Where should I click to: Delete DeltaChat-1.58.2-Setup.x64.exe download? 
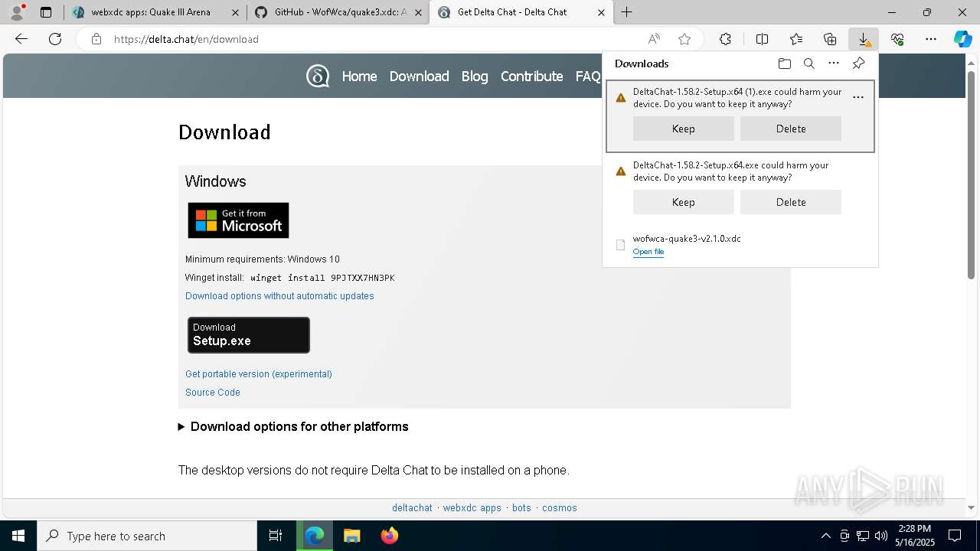(790, 202)
